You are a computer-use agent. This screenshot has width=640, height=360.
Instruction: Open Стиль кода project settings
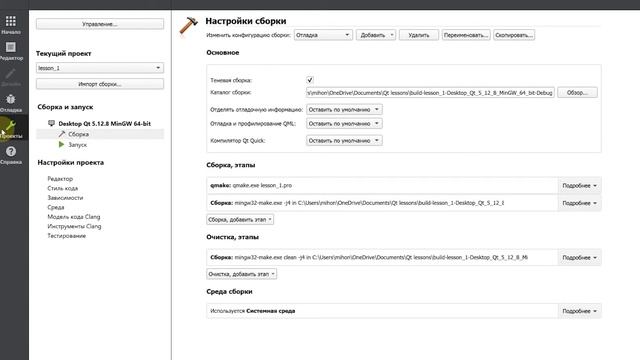pos(62,188)
